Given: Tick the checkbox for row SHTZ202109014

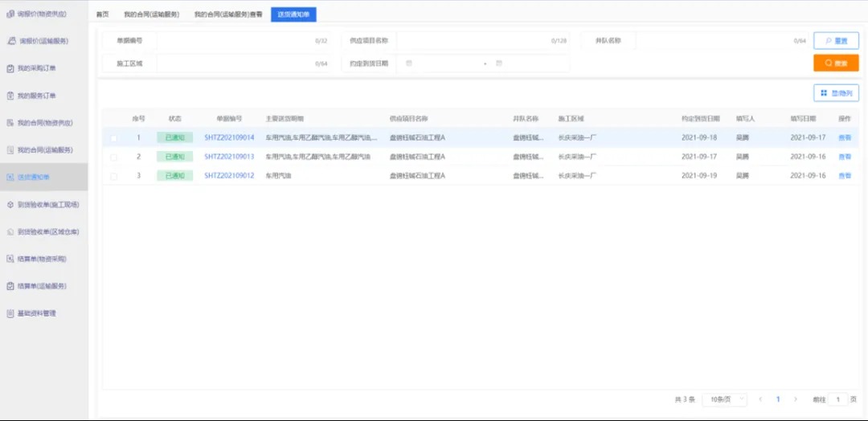Looking at the screenshot, I should click(x=113, y=137).
